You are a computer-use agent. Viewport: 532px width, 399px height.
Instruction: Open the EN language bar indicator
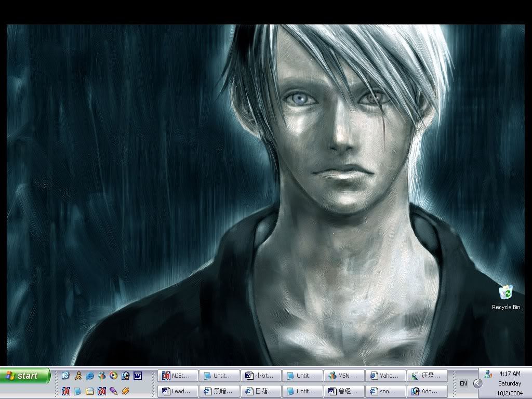pos(463,383)
